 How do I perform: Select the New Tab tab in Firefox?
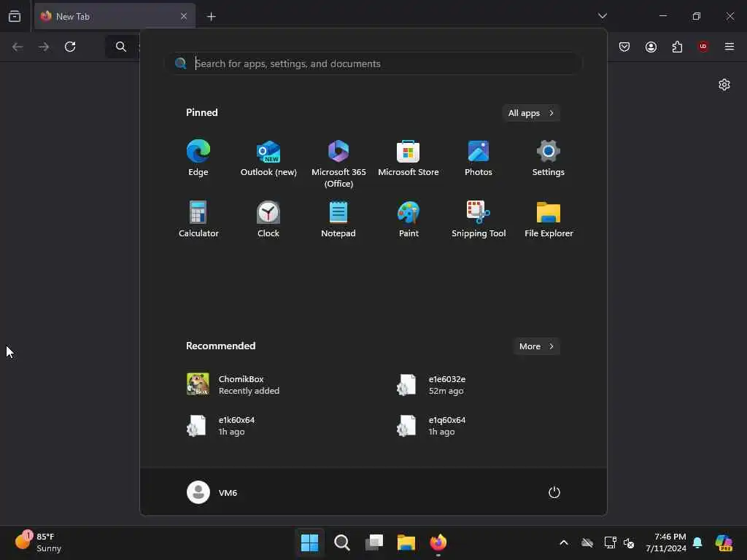(x=115, y=17)
